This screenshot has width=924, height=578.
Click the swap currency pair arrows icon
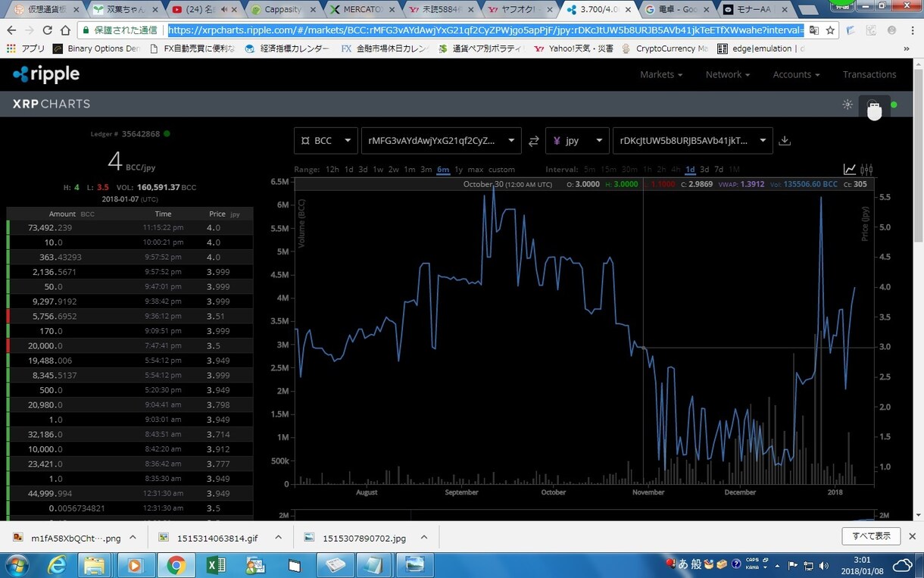533,141
